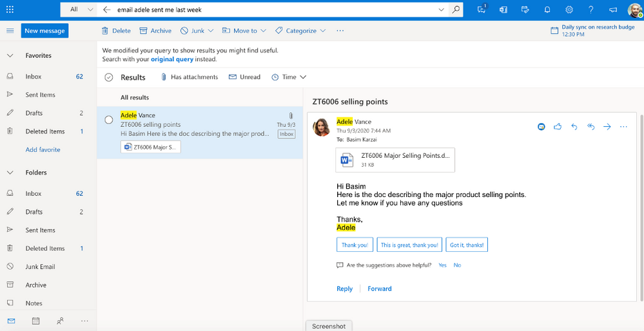Like the message with thumbs up
The image size is (644, 331).
pyautogui.click(x=558, y=127)
